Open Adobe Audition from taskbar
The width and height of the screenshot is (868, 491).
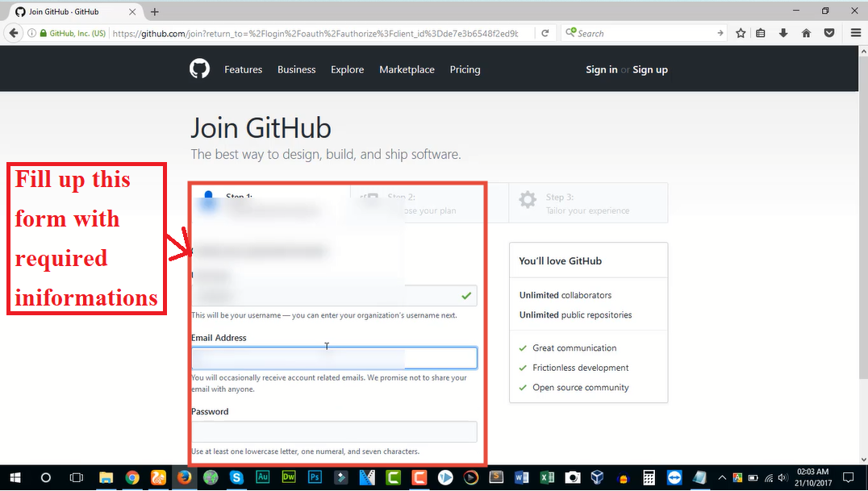(x=262, y=477)
